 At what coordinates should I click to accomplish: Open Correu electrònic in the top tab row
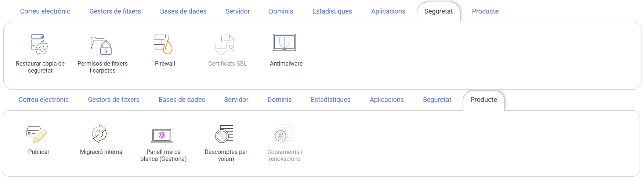[x=45, y=11]
